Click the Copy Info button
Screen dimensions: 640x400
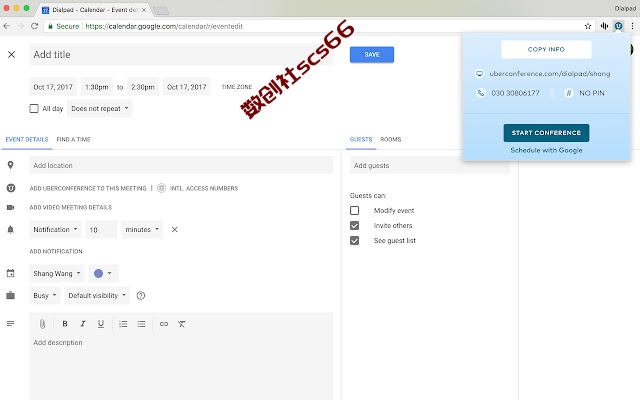pyautogui.click(x=546, y=49)
